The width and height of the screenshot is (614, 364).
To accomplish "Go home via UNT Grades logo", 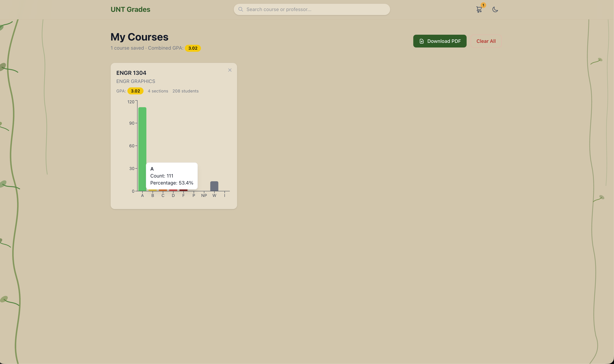I will pyautogui.click(x=130, y=9).
